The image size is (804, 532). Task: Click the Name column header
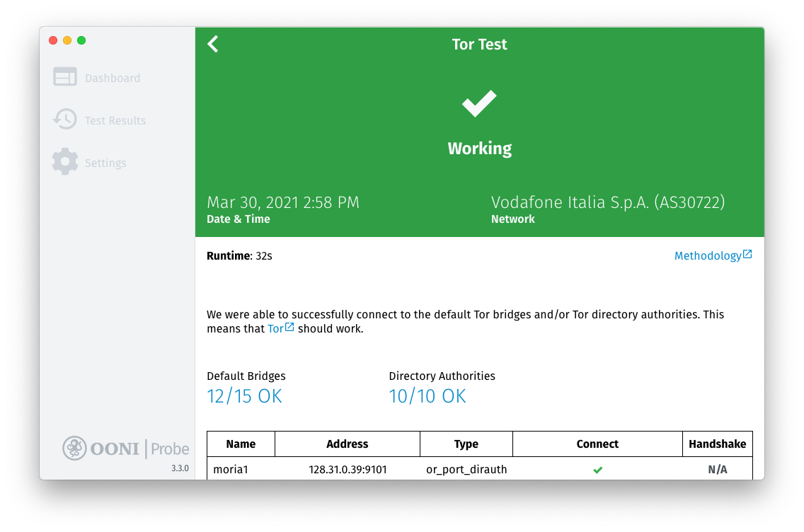click(x=241, y=444)
